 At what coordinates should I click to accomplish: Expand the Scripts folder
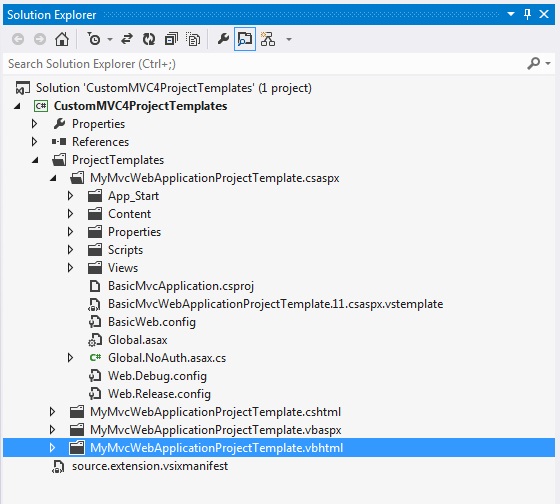tap(70, 250)
